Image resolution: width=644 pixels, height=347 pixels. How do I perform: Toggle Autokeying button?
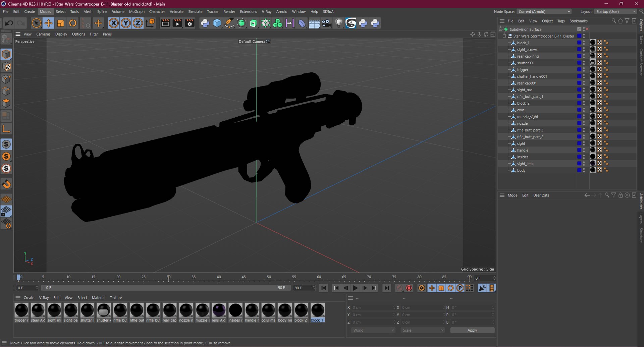coord(409,288)
